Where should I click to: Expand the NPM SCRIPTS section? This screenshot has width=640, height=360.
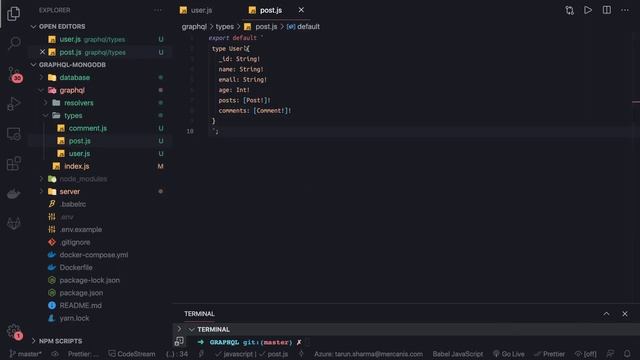(60, 341)
